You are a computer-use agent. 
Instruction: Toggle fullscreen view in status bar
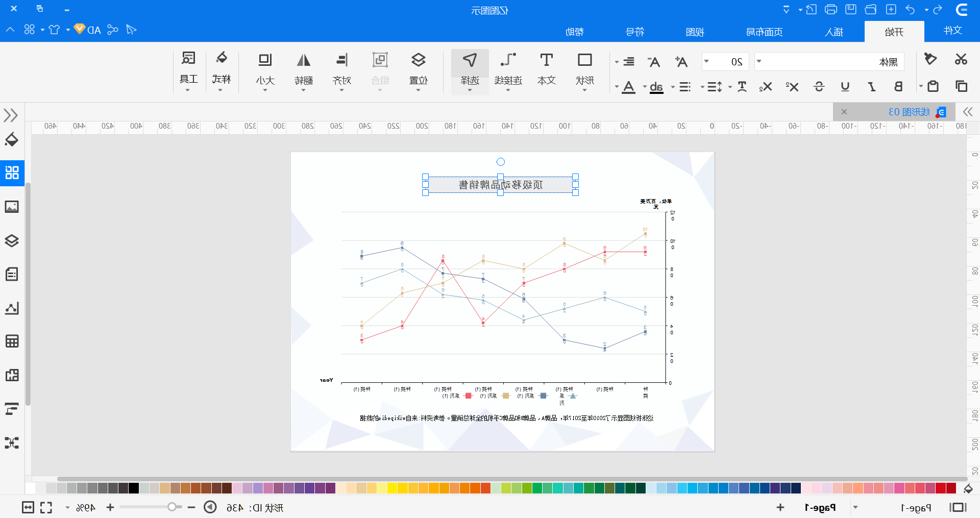(x=46, y=508)
